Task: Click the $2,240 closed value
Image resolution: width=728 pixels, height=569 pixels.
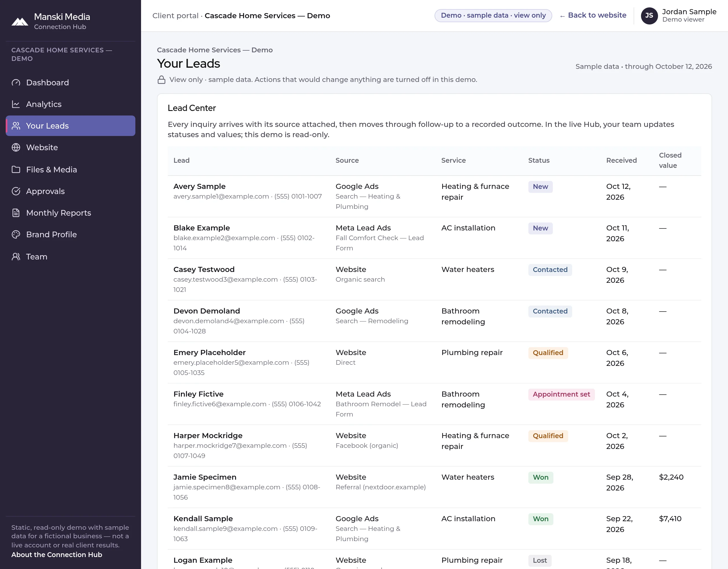Action: [x=671, y=477]
